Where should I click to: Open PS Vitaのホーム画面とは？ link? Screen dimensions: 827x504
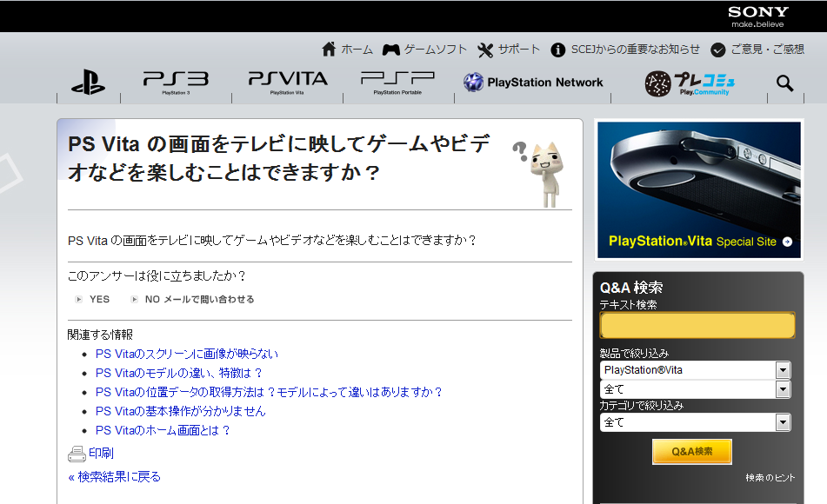coord(163,431)
